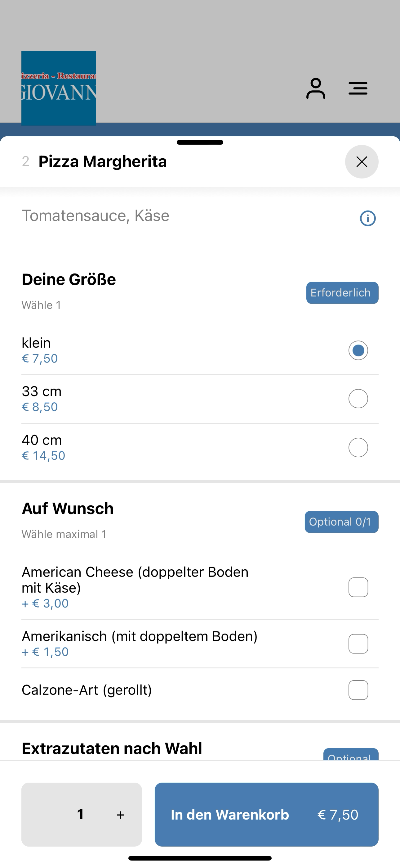Tick the Calzone-Art (gerollt) checkbox
Image resolution: width=400 pixels, height=868 pixels.
358,690
